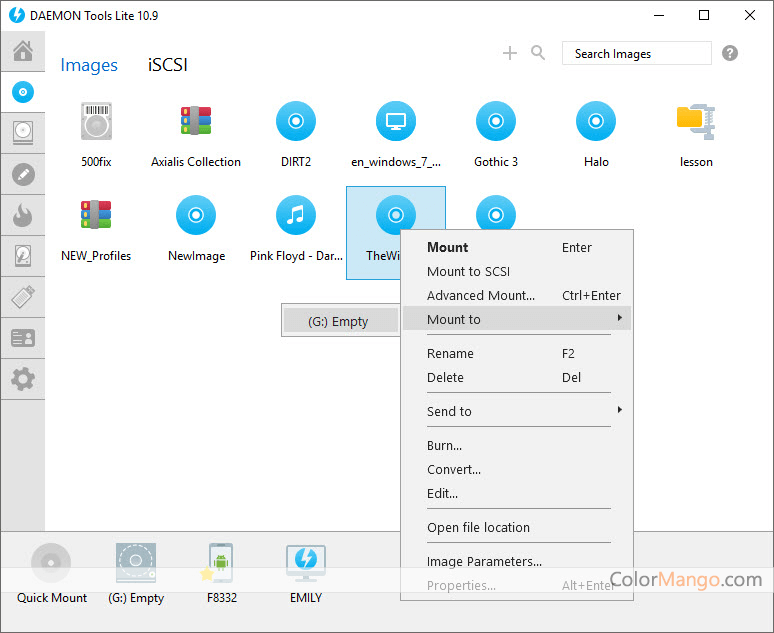Select the EMILY computer in bottom bar
This screenshot has width=774, height=633.
pyautogui.click(x=305, y=565)
